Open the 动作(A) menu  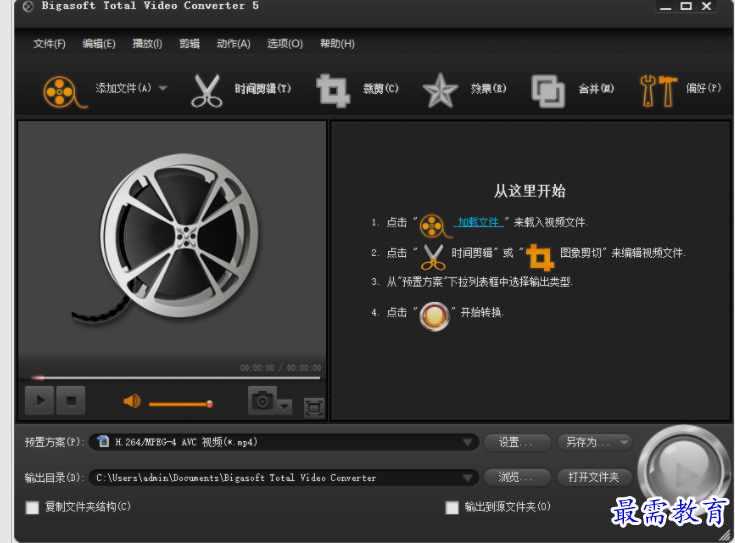[233, 44]
